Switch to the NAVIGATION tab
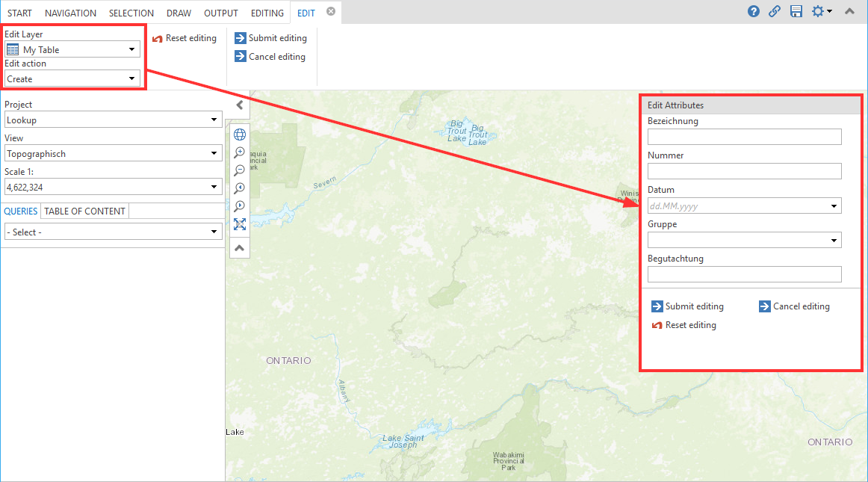The width and height of the screenshot is (868, 482). (70, 13)
